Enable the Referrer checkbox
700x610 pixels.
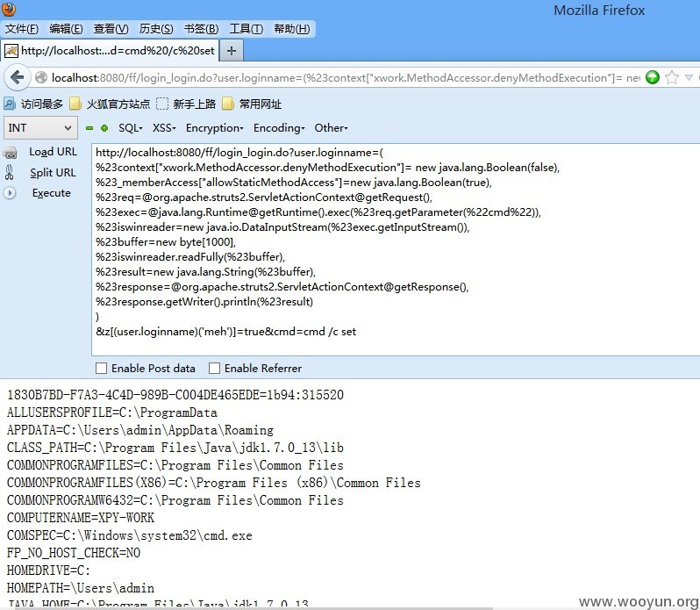coord(215,369)
